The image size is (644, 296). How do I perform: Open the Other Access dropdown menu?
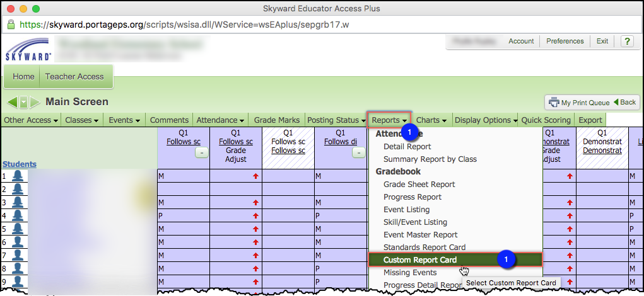(31, 120)
